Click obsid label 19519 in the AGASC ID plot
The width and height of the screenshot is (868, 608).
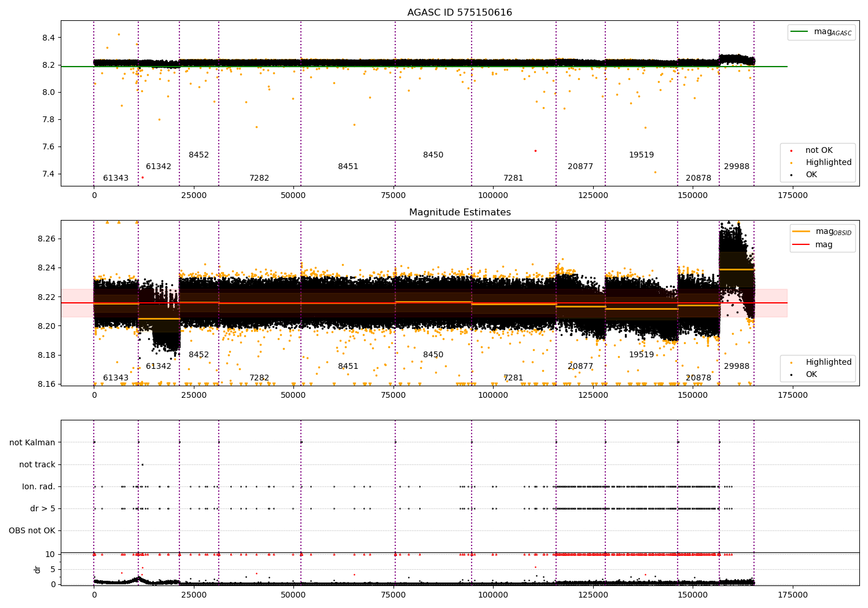642,155
